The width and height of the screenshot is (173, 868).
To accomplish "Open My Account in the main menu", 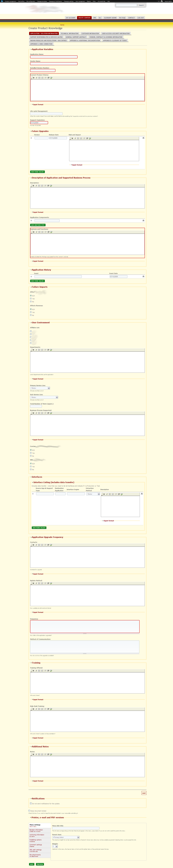I will (71, 18).
